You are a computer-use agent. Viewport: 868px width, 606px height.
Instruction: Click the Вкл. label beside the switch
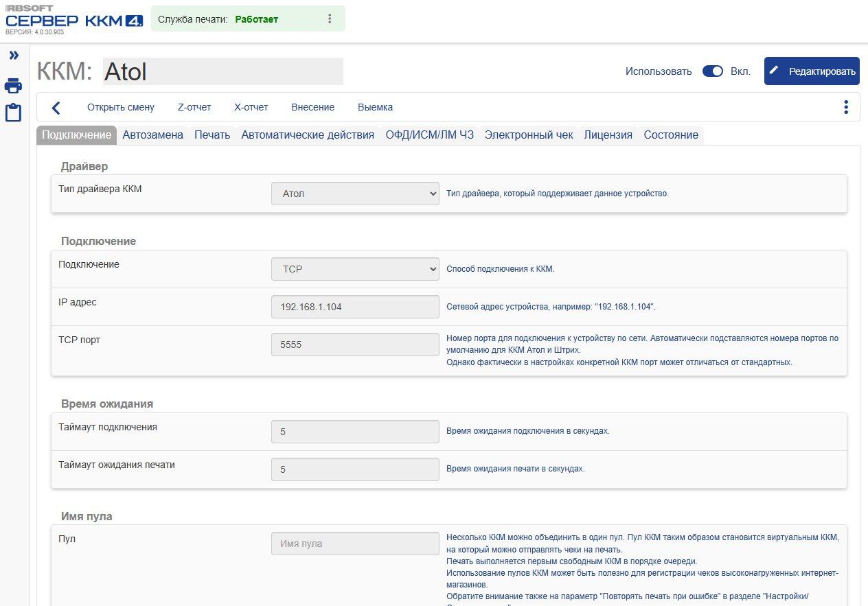(740, 71)
